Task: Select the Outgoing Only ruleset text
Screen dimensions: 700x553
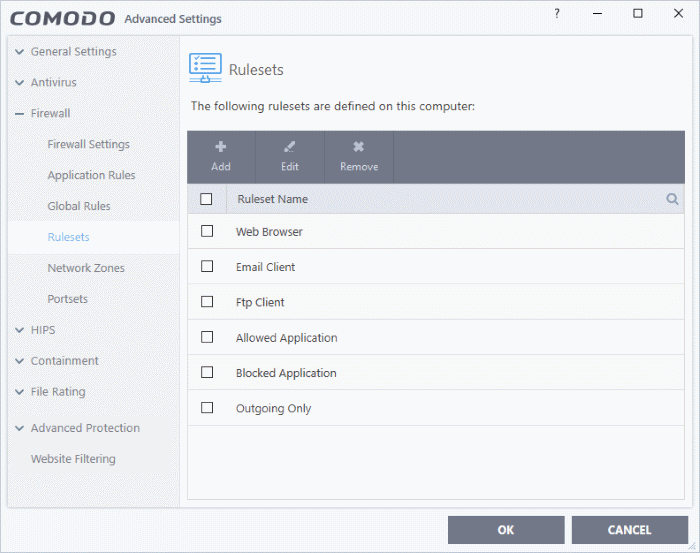Action: pos(273,408)
